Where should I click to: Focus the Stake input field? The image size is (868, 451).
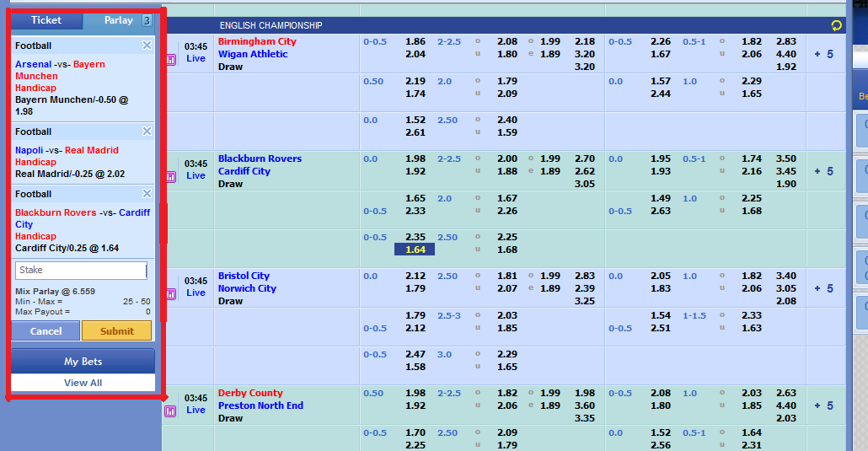click(81, 271)
